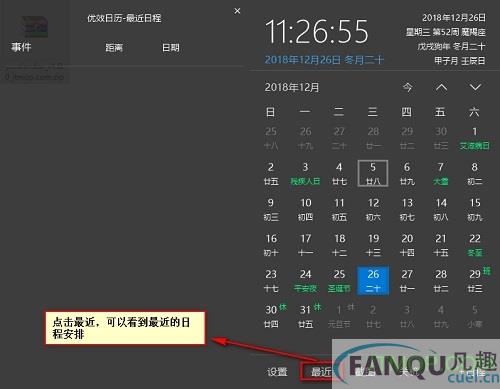
Task: Select December 23 十七
Action: 271,281
